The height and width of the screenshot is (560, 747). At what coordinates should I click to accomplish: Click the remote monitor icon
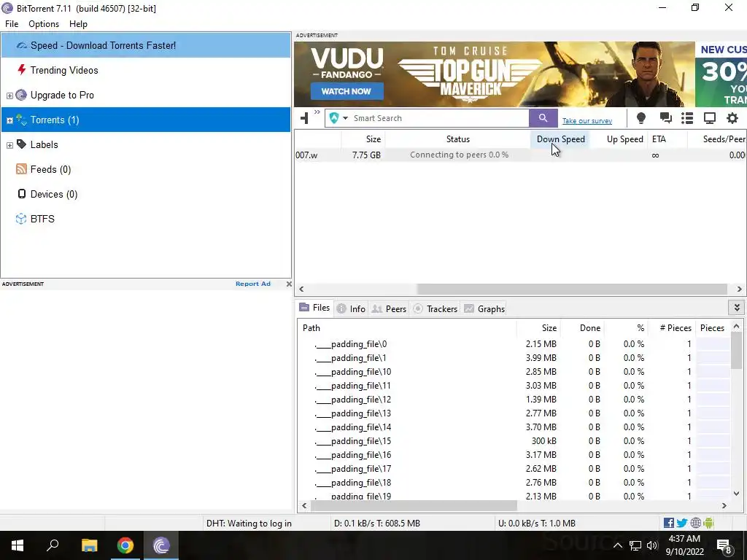point(710,118)
